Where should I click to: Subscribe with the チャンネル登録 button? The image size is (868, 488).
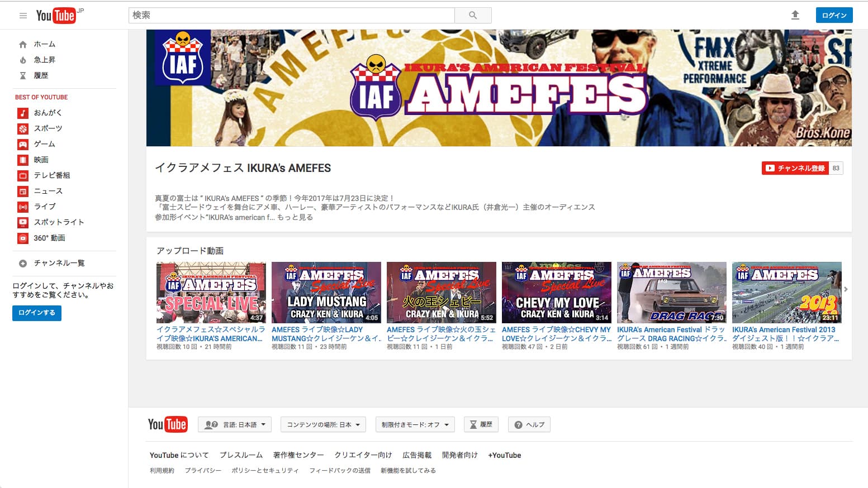[x=795, y=168]
